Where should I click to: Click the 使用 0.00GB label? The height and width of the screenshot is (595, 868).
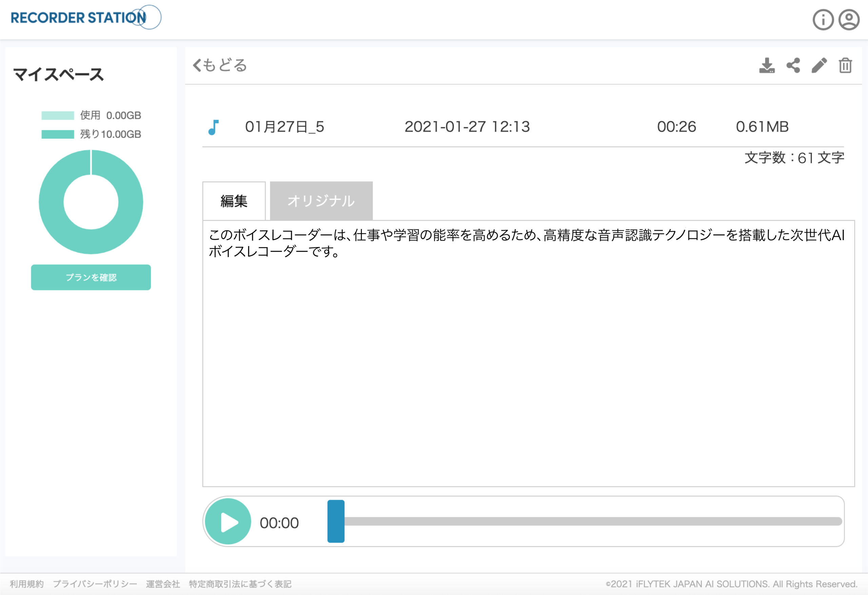tap(111, 115)
